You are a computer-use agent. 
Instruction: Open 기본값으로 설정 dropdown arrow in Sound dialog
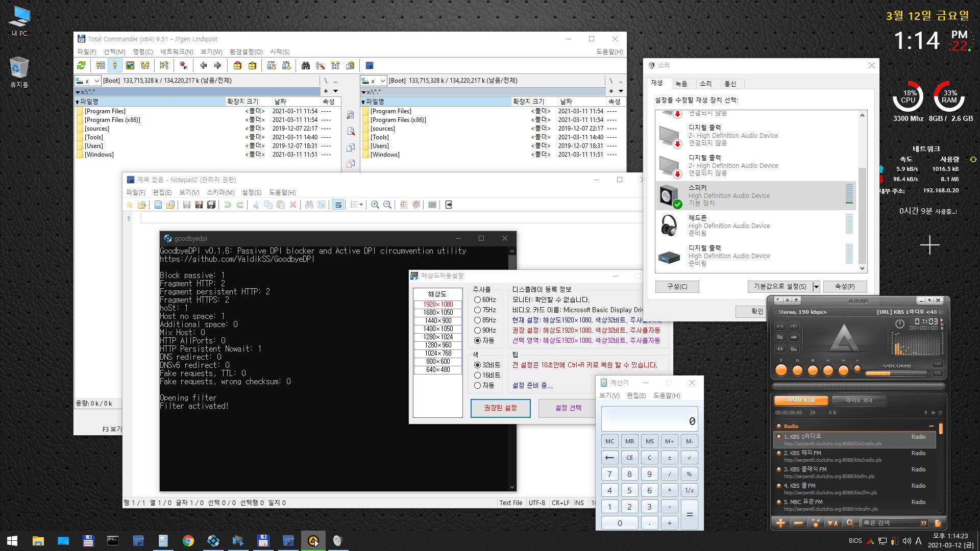[x=816, y=287]
